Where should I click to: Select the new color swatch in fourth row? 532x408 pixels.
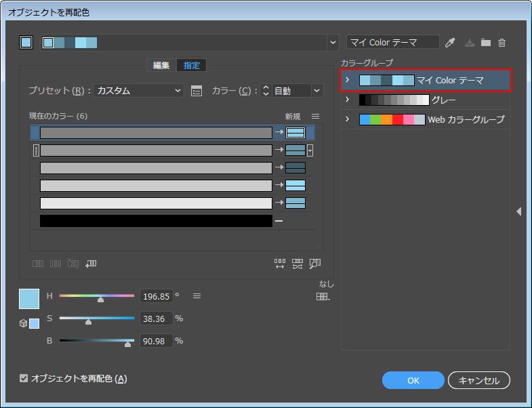tap(295, 186)
